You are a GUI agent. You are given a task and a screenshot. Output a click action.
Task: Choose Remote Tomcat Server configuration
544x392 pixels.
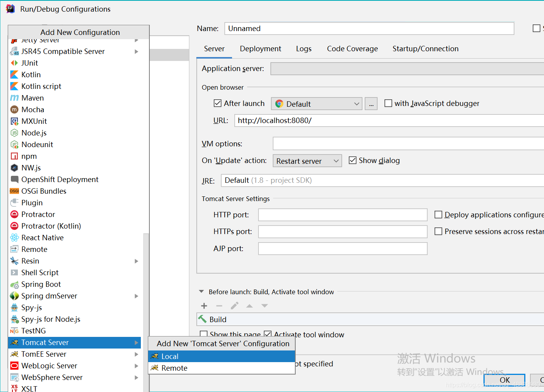click(222, 368)
